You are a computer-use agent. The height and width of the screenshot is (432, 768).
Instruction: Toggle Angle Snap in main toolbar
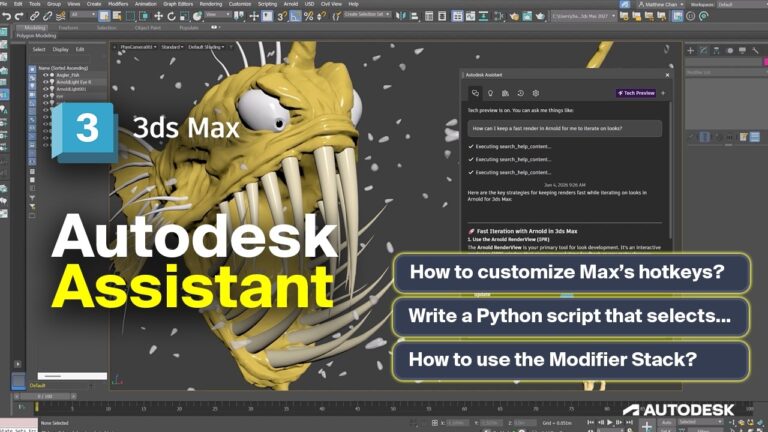[295, 16]
